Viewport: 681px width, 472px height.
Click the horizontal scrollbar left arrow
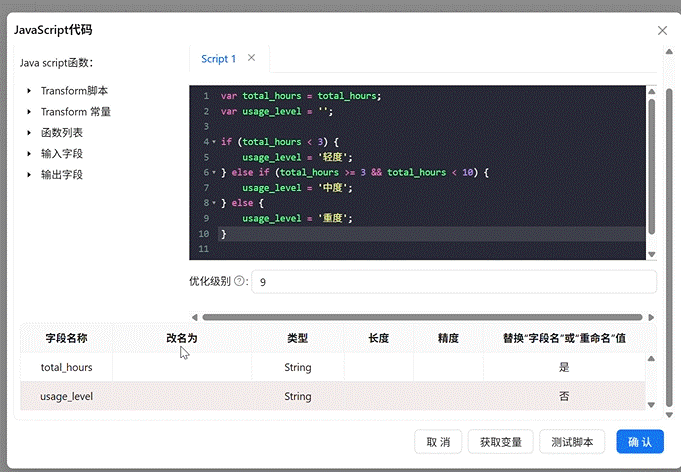(x=195, y=317)
